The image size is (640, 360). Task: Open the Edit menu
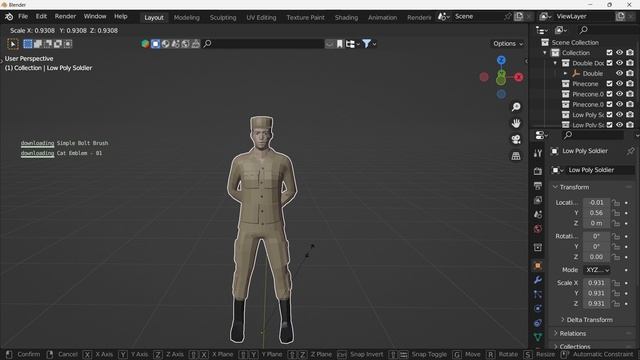41,17
